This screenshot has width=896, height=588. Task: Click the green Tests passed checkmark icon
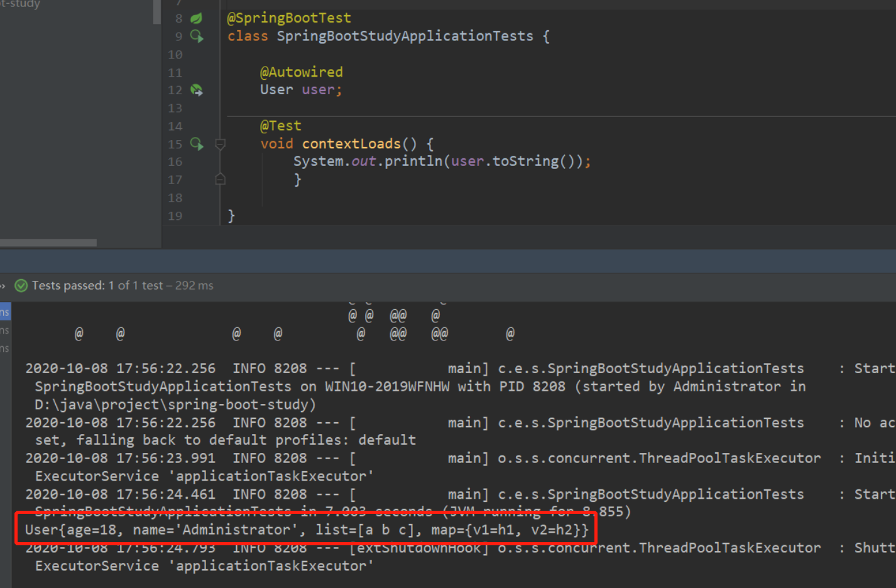tap(21, 286)
